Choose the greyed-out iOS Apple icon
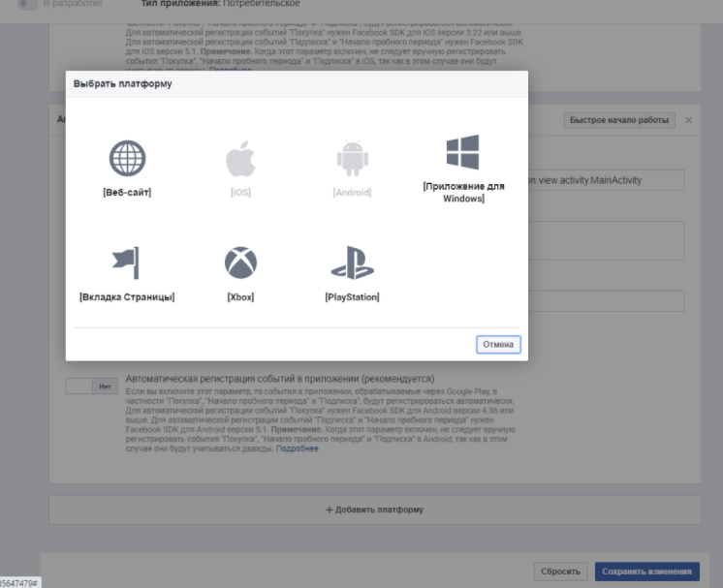The width and height of the screenshot is (723, 588). [x=240, y=159]
